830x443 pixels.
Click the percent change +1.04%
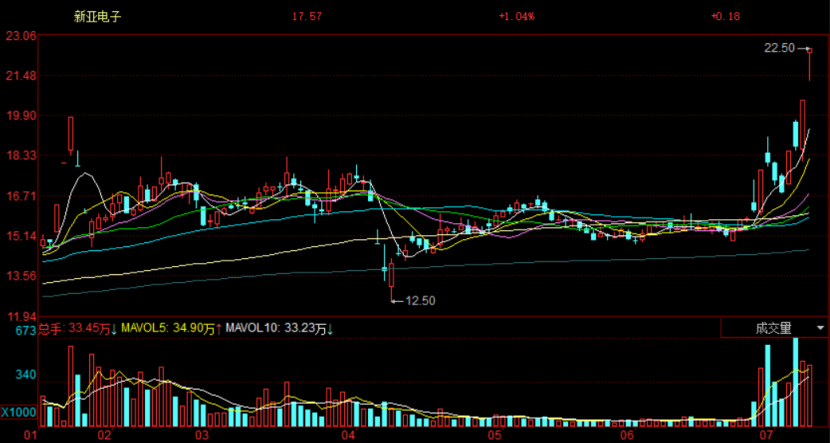(517, 16)
